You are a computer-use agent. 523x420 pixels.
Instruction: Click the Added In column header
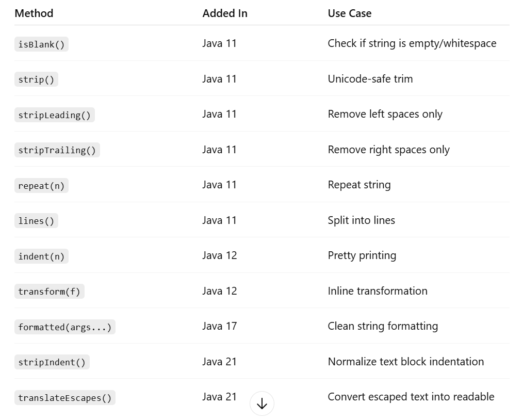[225, 13]
